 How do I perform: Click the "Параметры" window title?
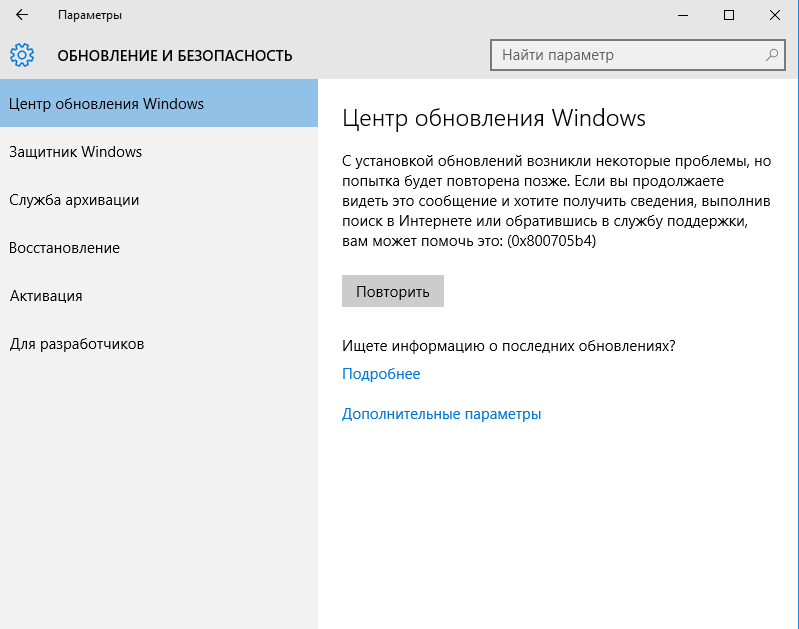[x=90, y=15]
